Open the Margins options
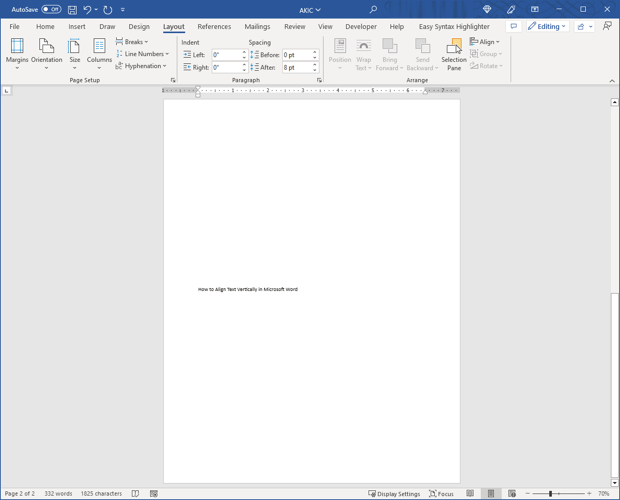The width and height of the screenshot is (620, 500). (17, 53)
